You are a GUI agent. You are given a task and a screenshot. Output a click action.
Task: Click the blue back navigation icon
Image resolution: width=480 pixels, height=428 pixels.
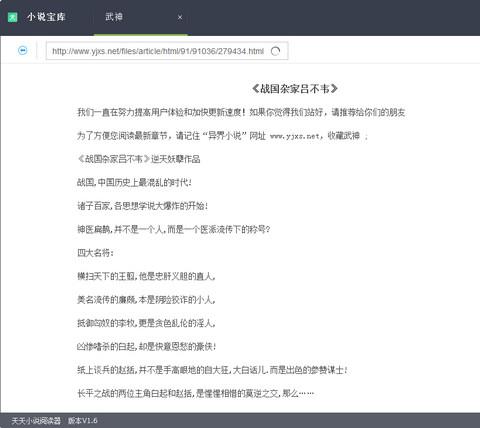click(23, 51)
